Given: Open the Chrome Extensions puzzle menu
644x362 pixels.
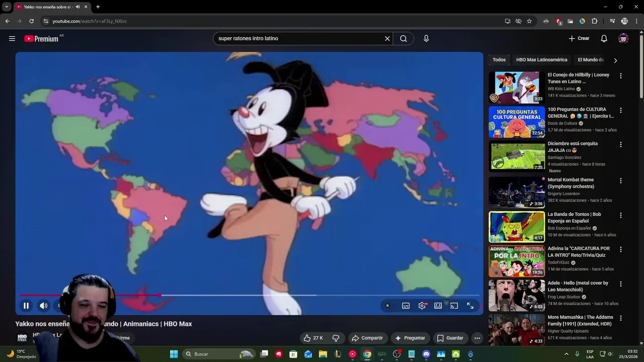Looking at the screenshot, I should click(594, 21).
